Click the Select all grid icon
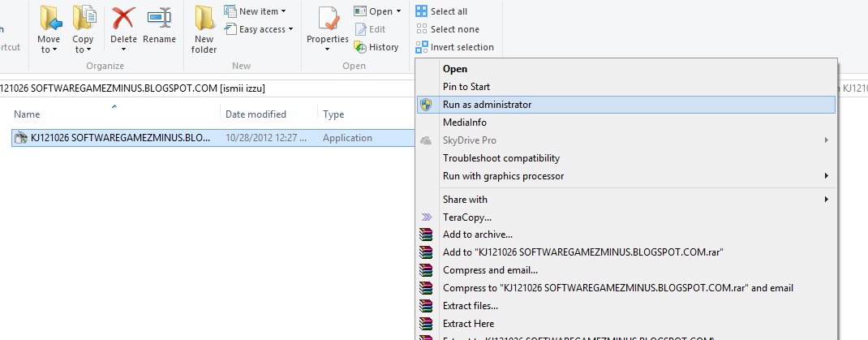Image resolution: width=868 pixels, height=340 pixels. coord(421,11)
